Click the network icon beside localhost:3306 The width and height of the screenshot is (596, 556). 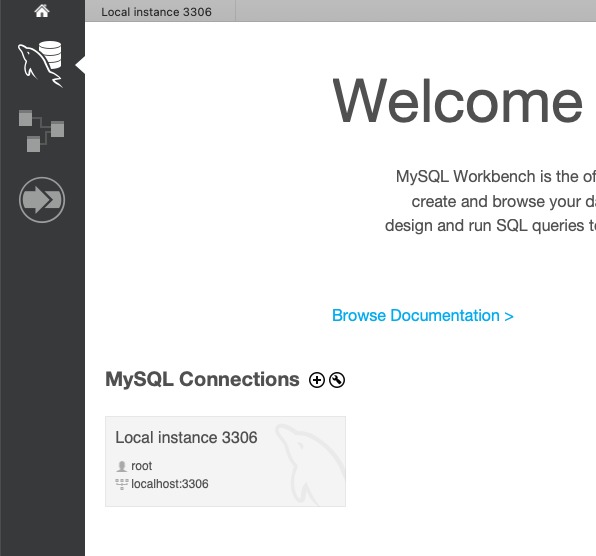(x=122, y=484)
